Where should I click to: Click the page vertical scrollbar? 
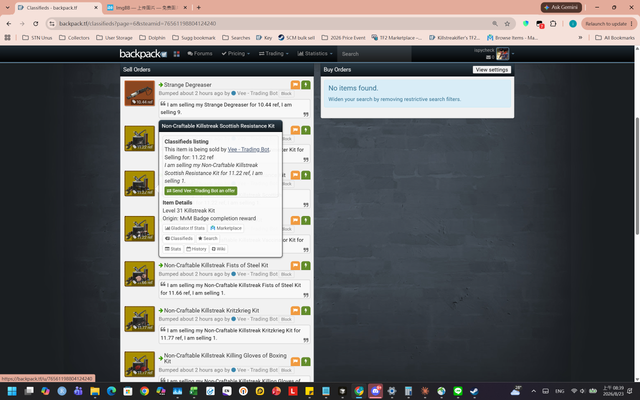(637, 176)
